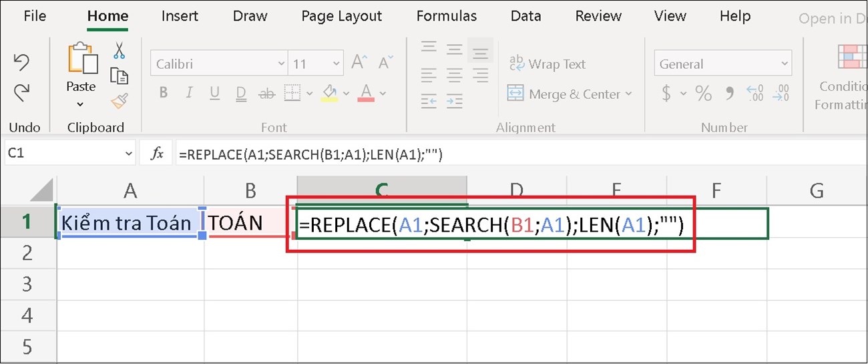Select column A header
The image size is (868, 364).
[130, 191]
